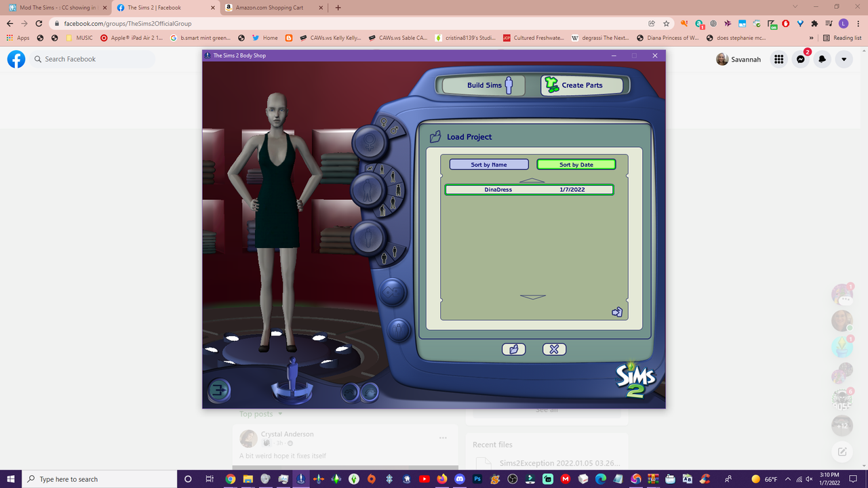Open Chrome from the taskbar
The height and width of the screenshot is (488, 868).
230,479
